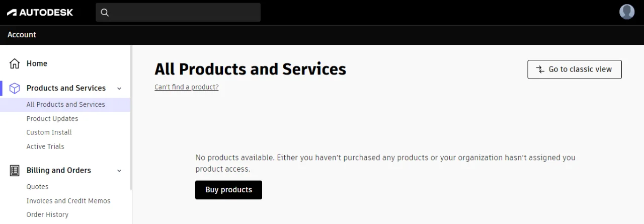This screenshot has height=224, width=644.
Task: Click the Products and Services cube icon
Action: 15,88
